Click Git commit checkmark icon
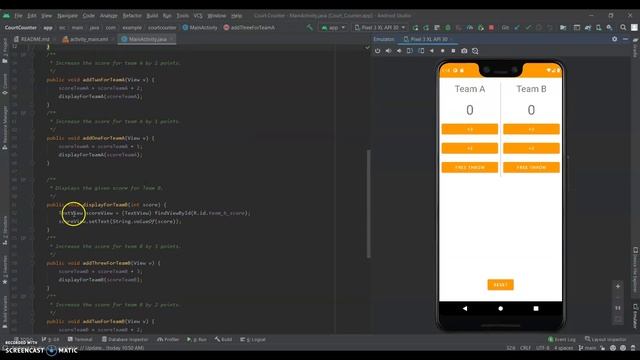This screenshot has height=360, width=640. [x=528, y=28]
